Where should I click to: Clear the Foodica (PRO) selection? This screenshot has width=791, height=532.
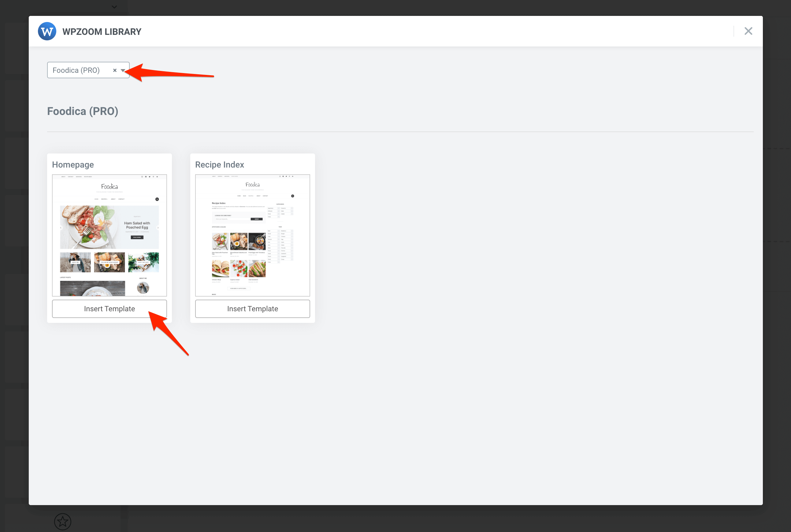115,70
